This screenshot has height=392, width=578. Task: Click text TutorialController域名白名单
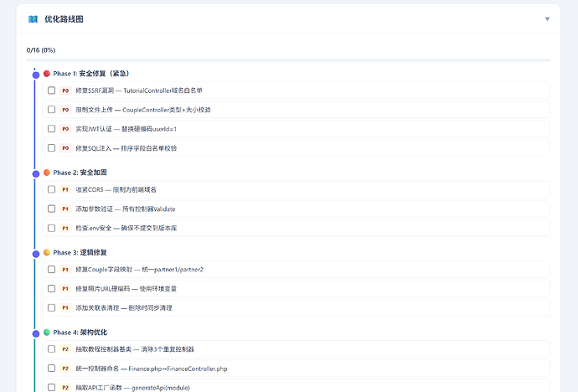(163, 90)
